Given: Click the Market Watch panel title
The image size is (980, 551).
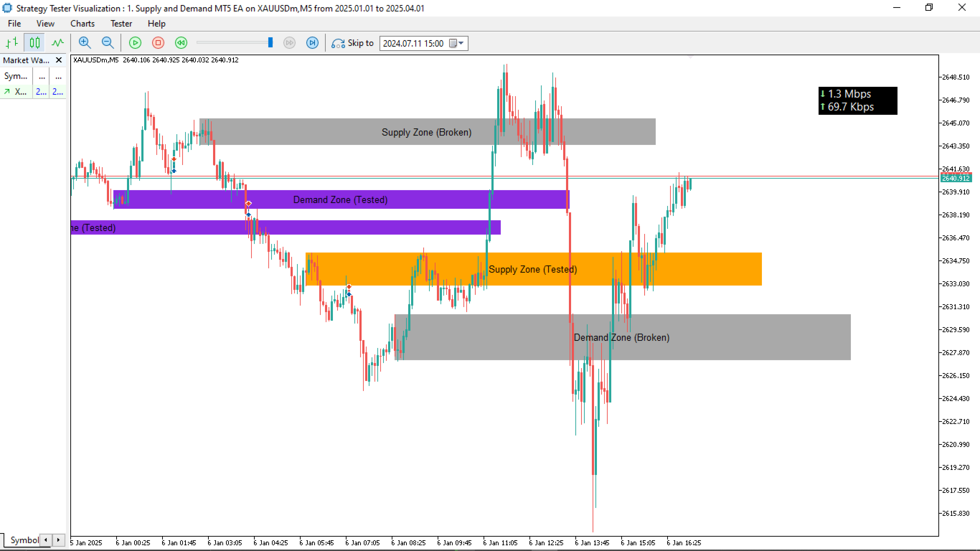Looking at the screenshot, I should (x=27, y=60).
